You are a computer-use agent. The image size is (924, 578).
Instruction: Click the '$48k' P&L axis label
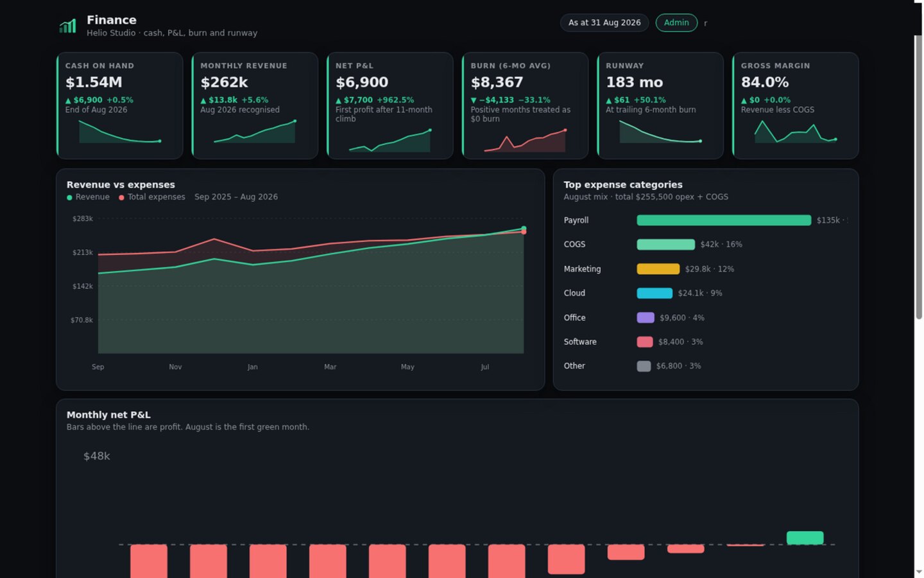tap(97, 456)
